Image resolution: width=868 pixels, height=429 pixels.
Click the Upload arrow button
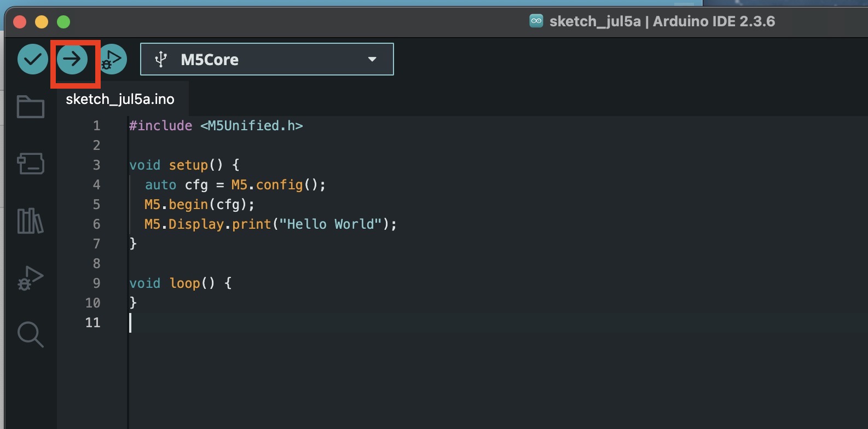click(72, 59)
